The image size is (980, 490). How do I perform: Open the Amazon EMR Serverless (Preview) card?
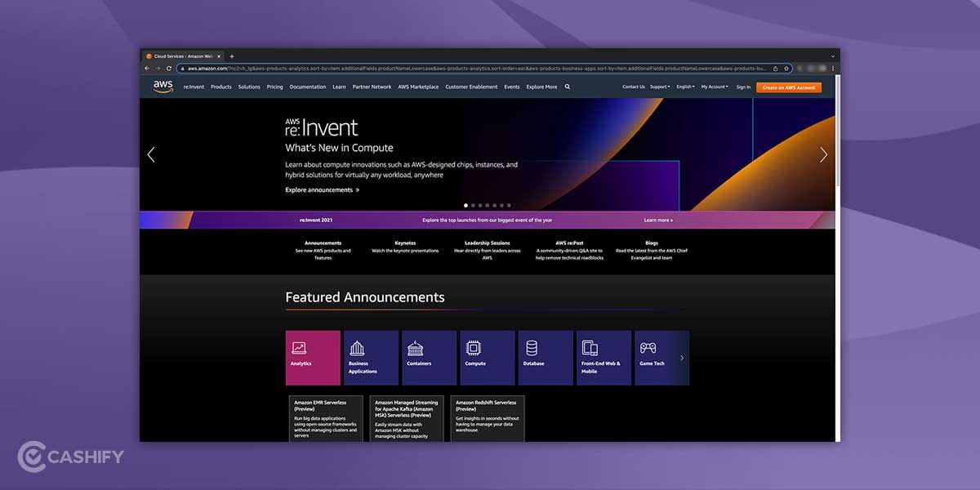(326, 419)
